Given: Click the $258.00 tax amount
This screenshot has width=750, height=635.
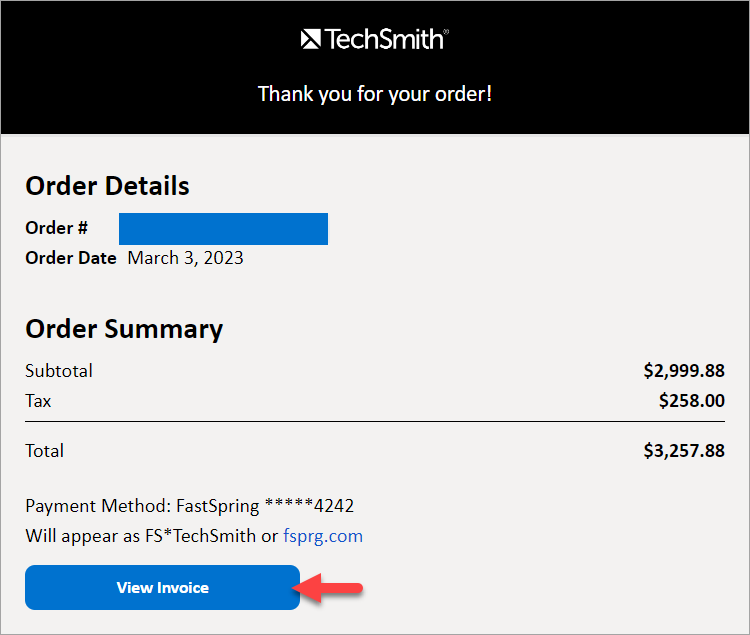Looking at the screenshot, I should tap(692, 401).
